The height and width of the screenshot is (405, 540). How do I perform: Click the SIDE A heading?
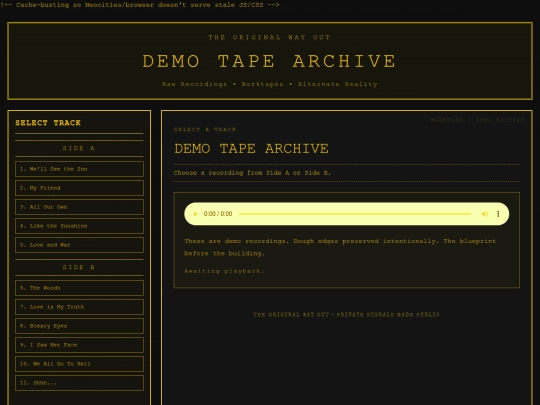coord(79,148)
